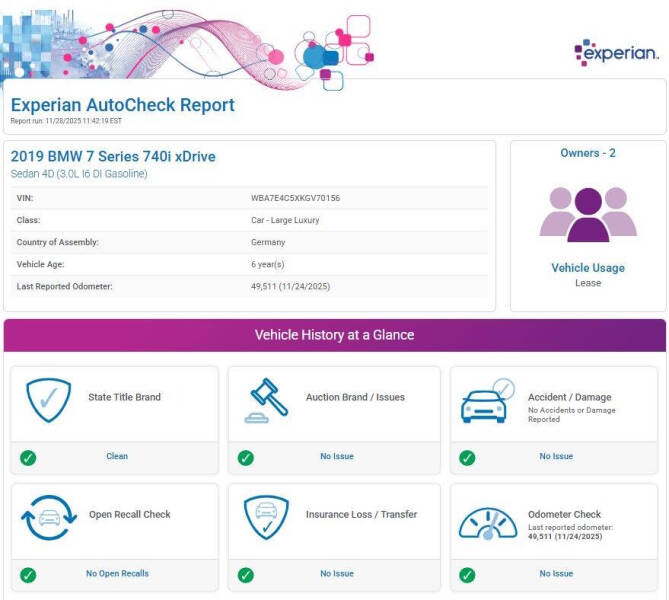The width and height of the screenshot is (669, 600).
Task: Click the Odometer Check gauge icon
Action: pyautogui.click(x=487, y=521)
